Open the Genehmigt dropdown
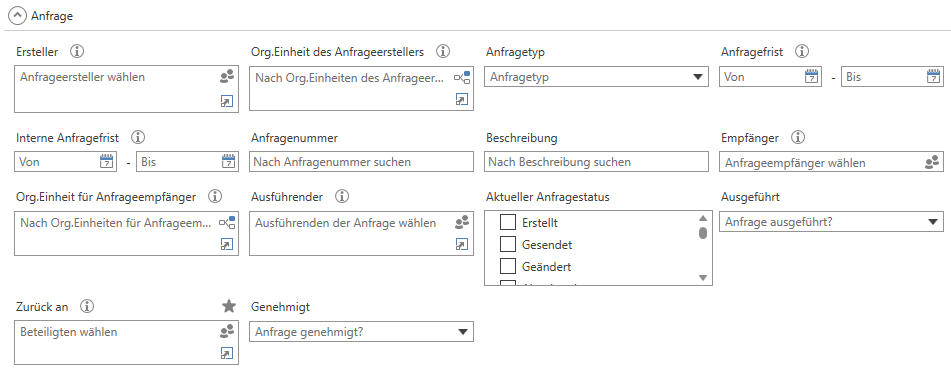This screenshot has width=951, height=390. tap(361, 332)
